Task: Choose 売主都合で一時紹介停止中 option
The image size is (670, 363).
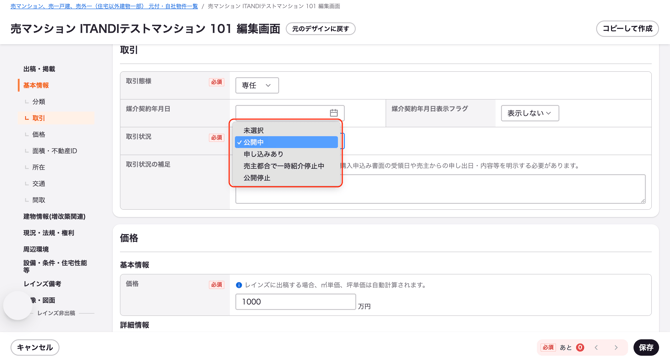Action: pos(286,166)
